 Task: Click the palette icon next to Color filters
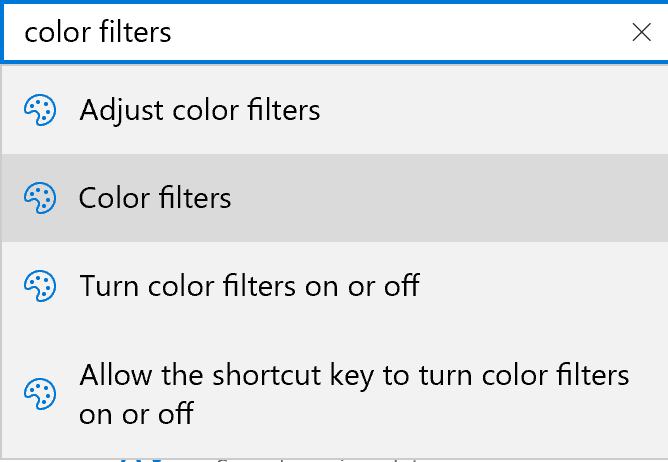click(x=40, y=198)
